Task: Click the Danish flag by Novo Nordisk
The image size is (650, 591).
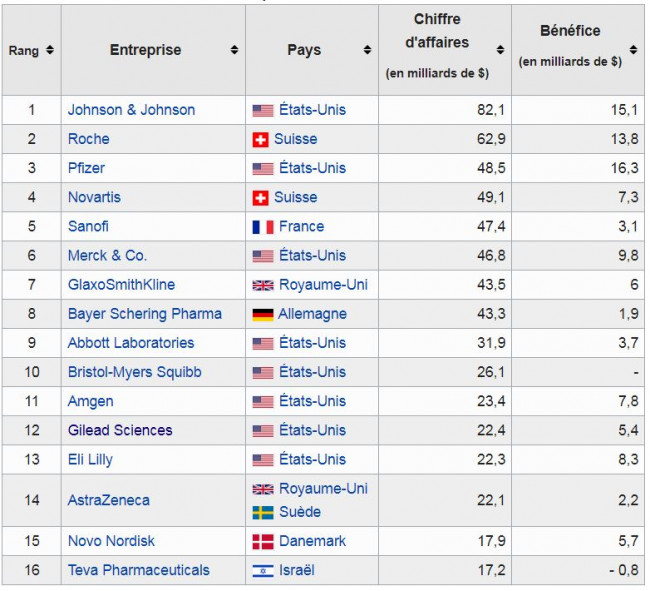Action: pos(263,542)
